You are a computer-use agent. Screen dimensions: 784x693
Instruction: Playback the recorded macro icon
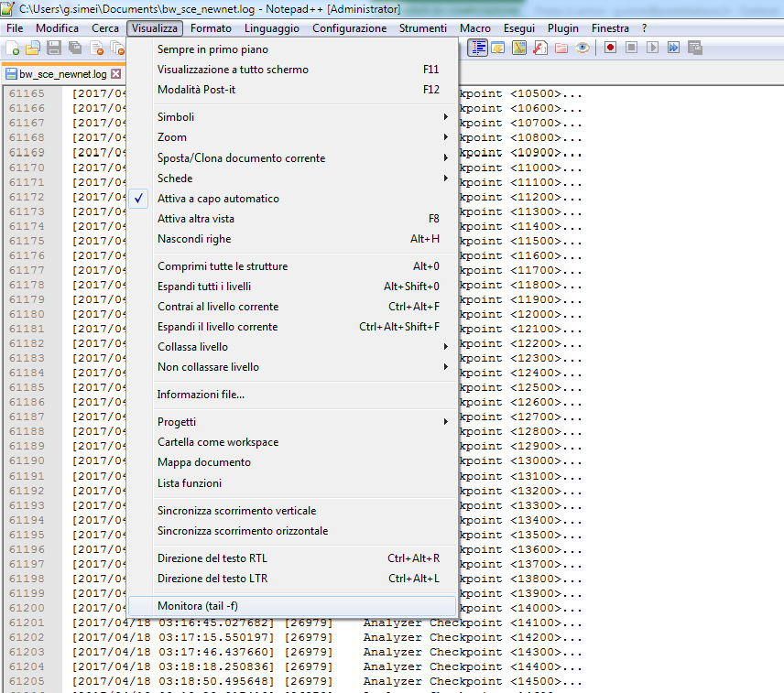(652, 47)
